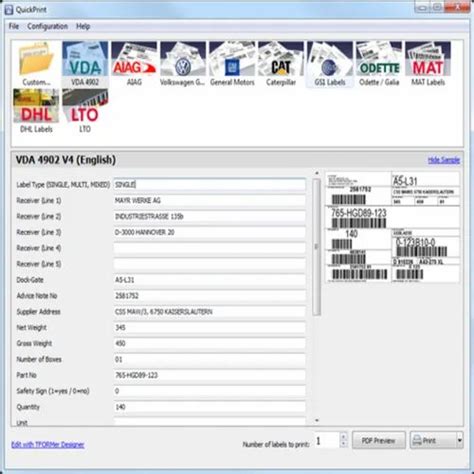Open the Custom templates folder icon
Screen dimensions: 474x474
click(36, 64)
